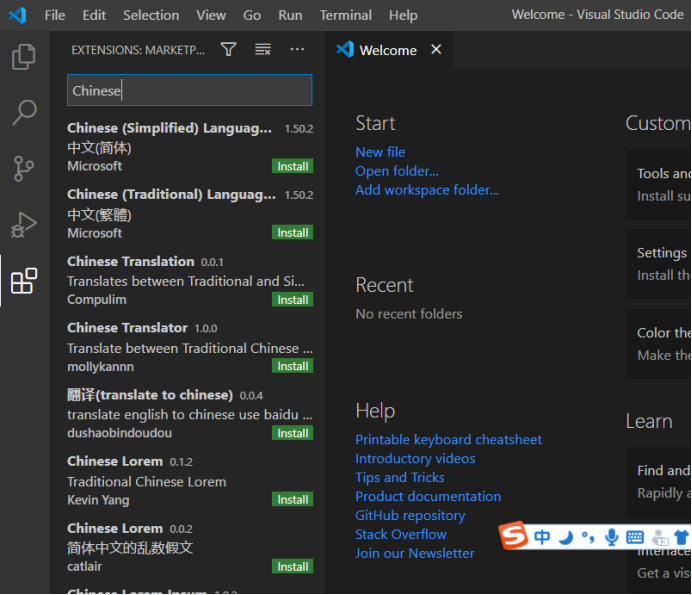Open the Go menu

[x=252, y=15]
